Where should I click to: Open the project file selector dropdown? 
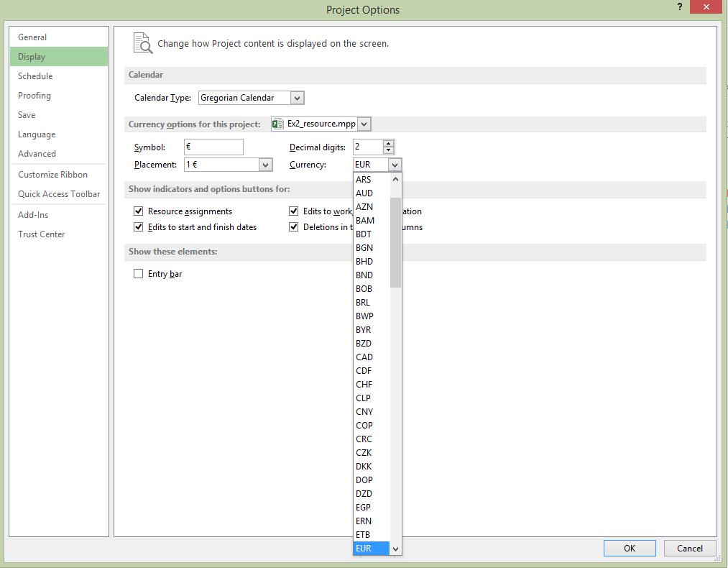364,124
